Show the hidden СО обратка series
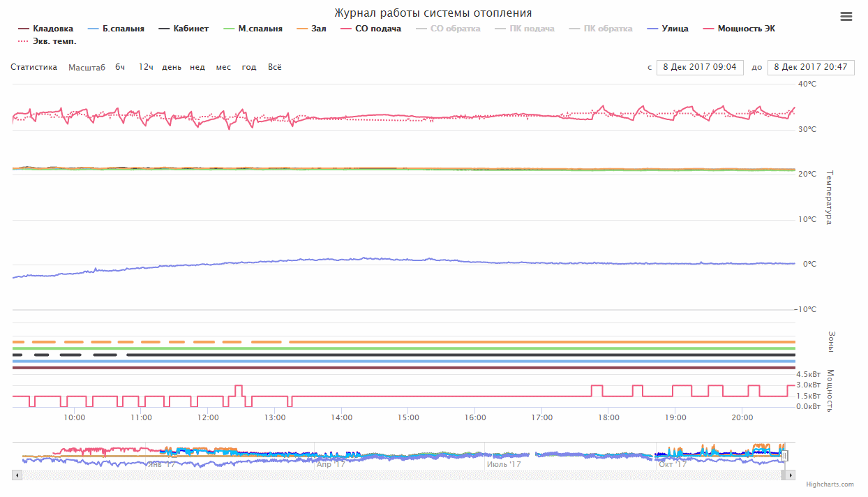The height and width of the screenshot is (497, 868). click(x=448, y=29)
